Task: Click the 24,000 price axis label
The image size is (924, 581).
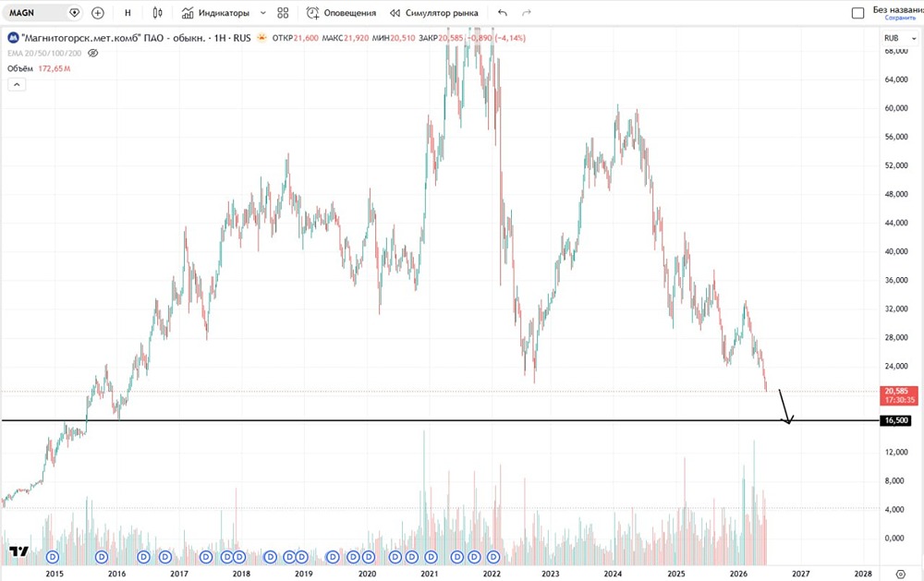Action: coord(895,366)
